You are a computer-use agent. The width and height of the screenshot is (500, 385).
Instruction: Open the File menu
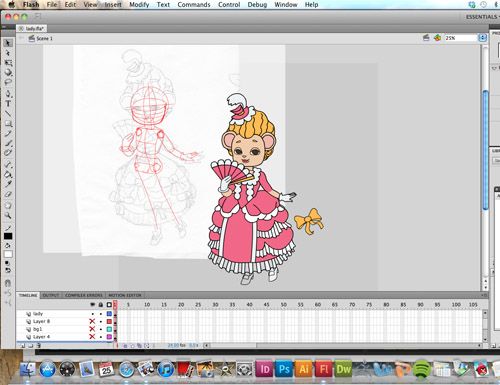52,5
